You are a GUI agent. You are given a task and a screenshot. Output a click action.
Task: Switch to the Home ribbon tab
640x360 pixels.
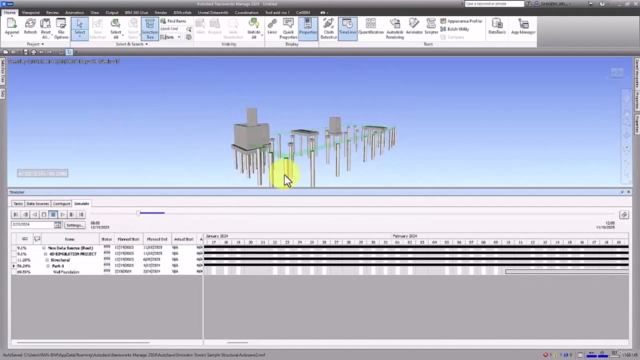pyautogui.click(x=10, y=12)
